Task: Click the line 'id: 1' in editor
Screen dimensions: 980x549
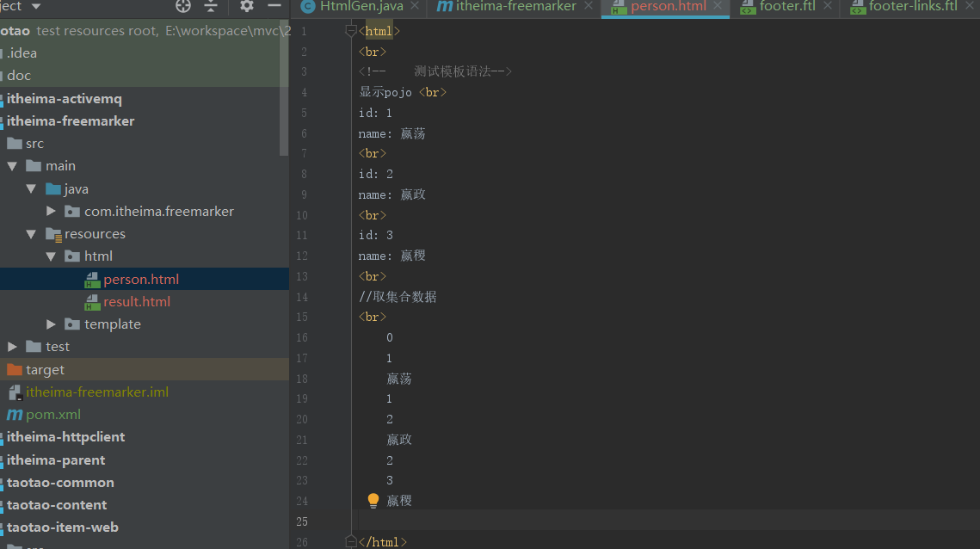Action: [375, 114]
